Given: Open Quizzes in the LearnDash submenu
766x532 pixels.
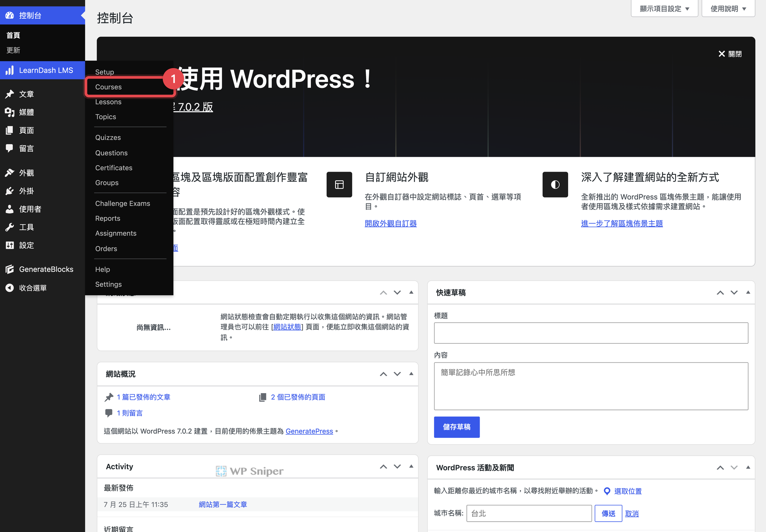Looking at the screenshot, I should pyautogui.click(x=108, y=138).
